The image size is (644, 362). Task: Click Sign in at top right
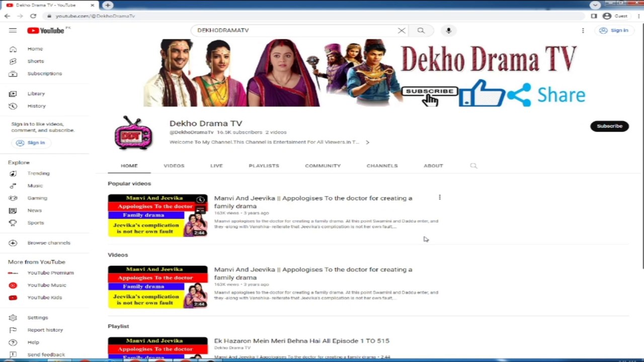coord(614,31)
